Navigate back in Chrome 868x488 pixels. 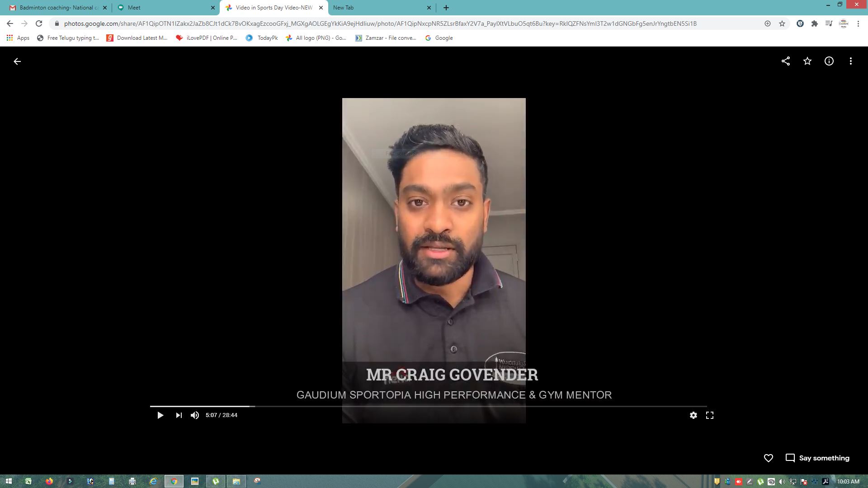(10, 23)
